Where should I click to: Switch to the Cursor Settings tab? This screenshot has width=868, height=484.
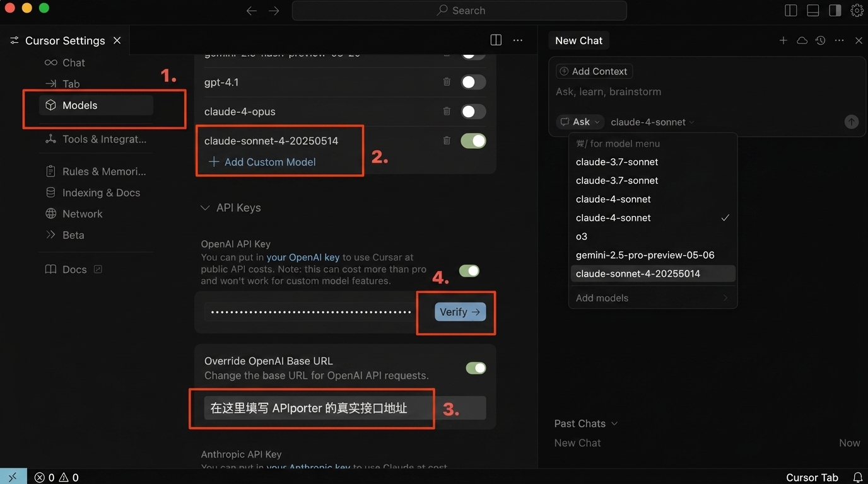point(64,40)
